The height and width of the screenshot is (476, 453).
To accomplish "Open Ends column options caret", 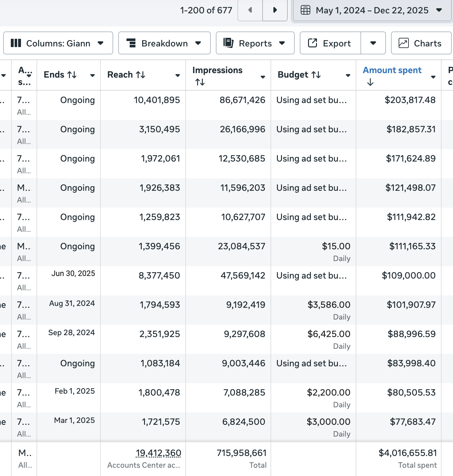I will pyautogui.click(x=93, y=75).
